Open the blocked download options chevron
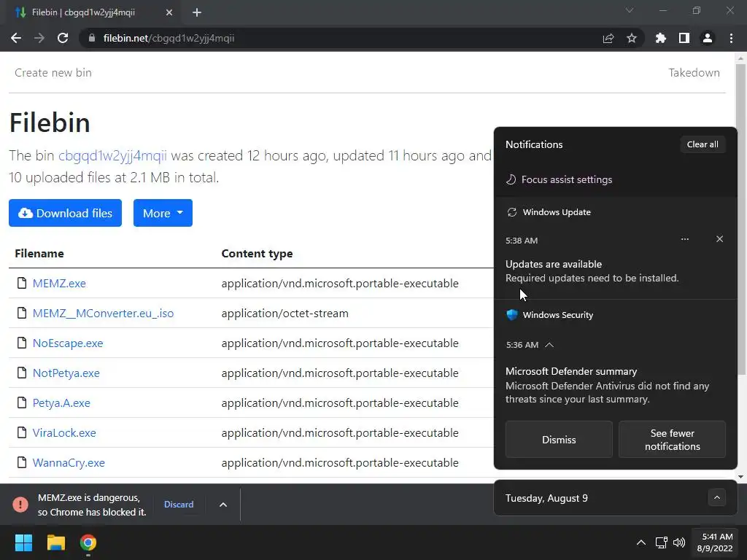 pyautogui.click(x=223, y=505)
